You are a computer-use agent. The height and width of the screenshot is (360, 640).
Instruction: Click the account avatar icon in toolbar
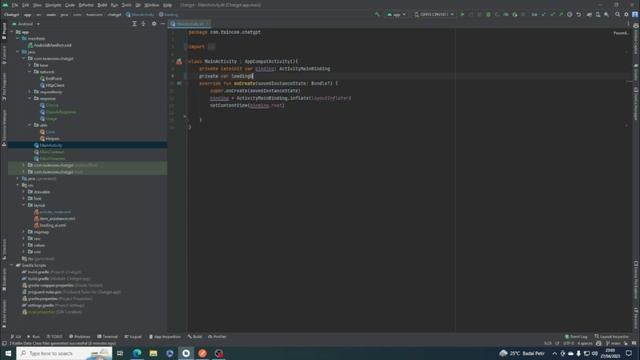tap(635, 14)
